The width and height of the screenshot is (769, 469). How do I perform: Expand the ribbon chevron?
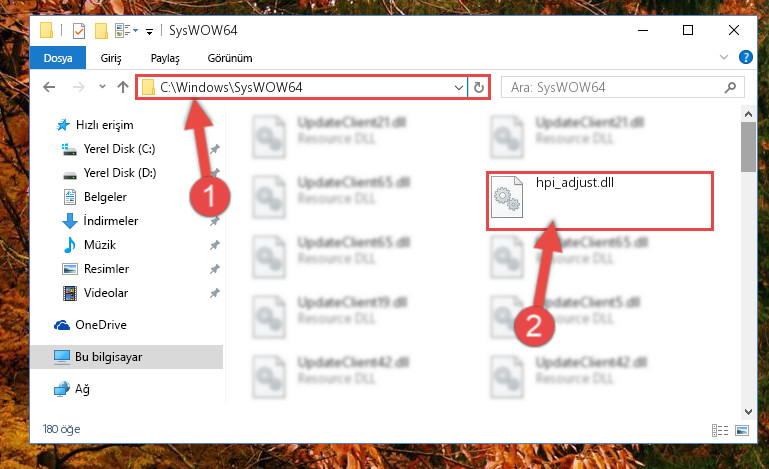coord(723,57)
